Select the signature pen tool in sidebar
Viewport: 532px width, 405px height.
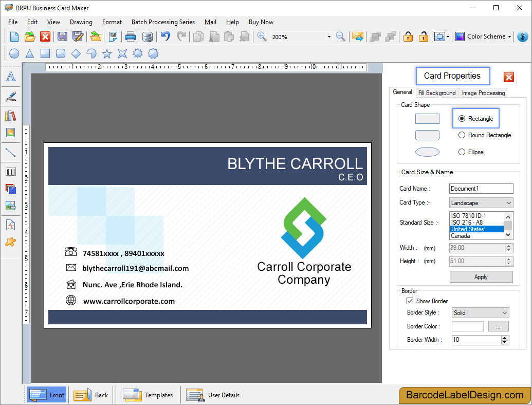pos(11,96)
